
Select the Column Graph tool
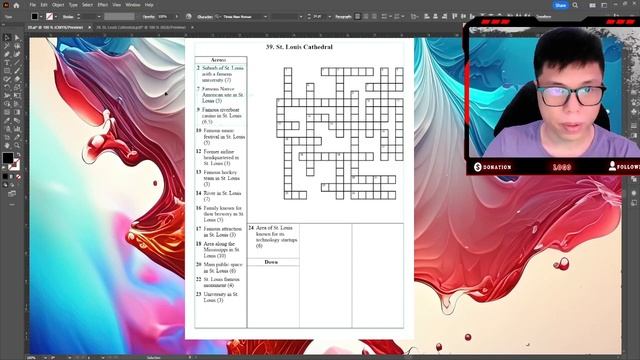(17, 129)
